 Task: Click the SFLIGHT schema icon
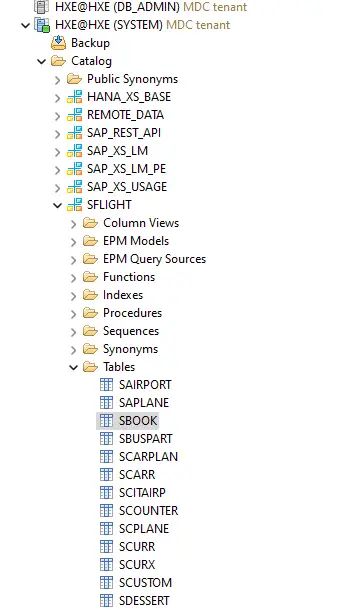tap(74, 205)
